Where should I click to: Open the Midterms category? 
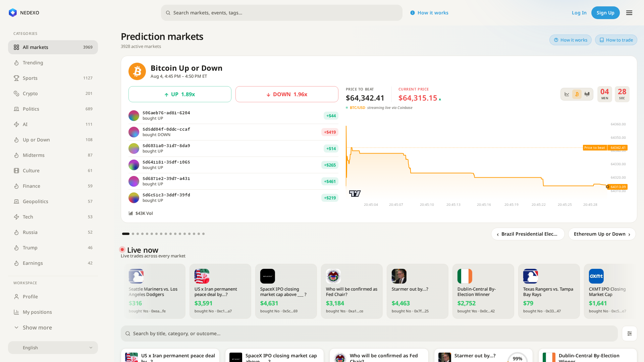53,155
